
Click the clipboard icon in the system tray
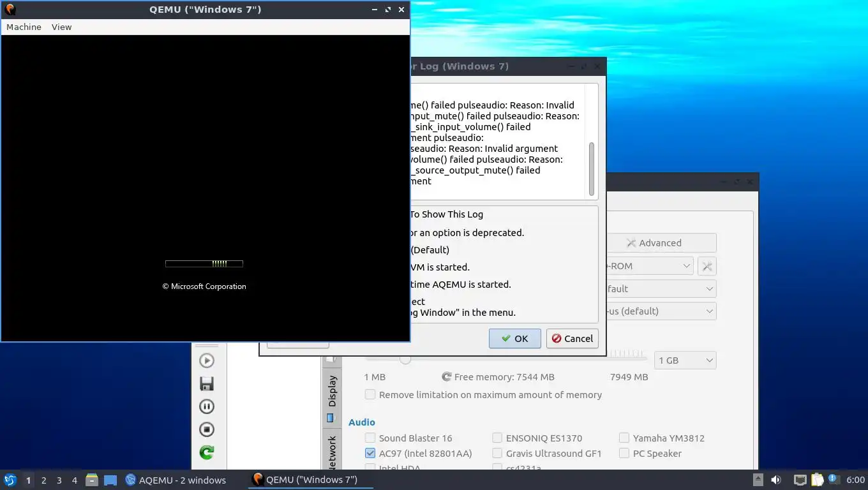(817, 480)
